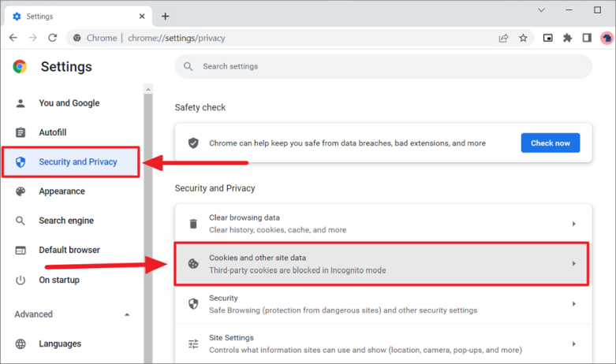Open the Autofill settings section
The width and height of the screenshot is (616, 364).
(x=52, y=132)
